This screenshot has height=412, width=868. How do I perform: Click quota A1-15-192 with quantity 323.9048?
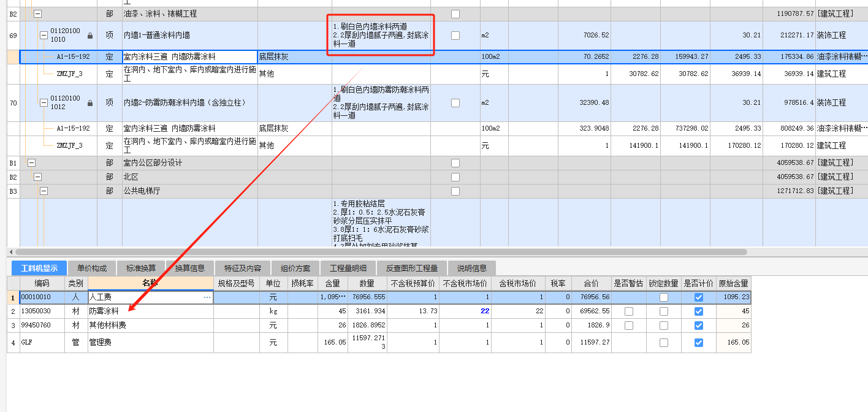73,129
